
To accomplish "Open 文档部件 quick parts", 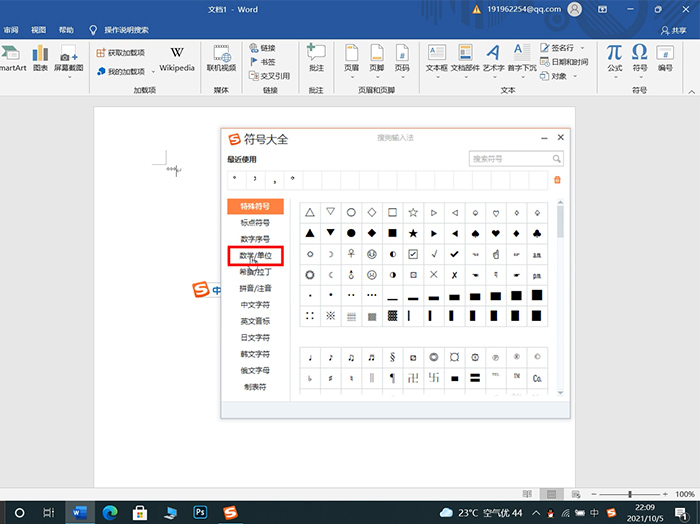I will 465,61.
